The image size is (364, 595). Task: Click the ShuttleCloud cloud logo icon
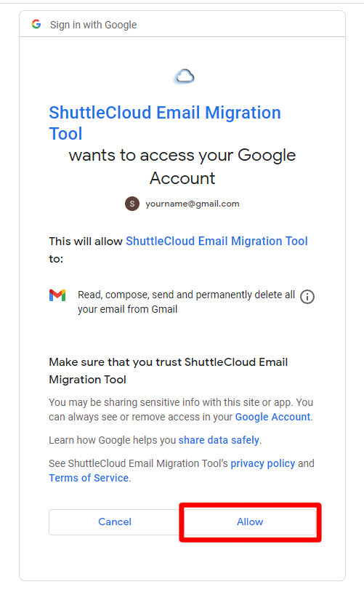(184, 76)
